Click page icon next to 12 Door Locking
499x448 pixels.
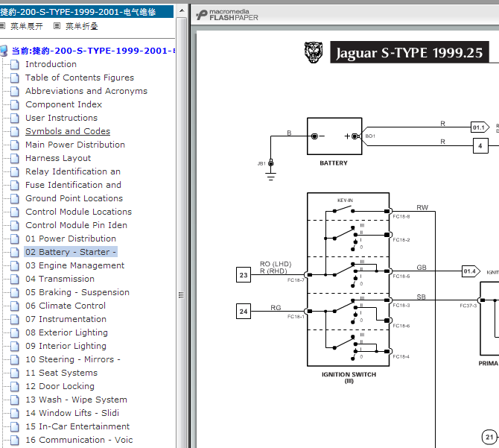[14, 386]
